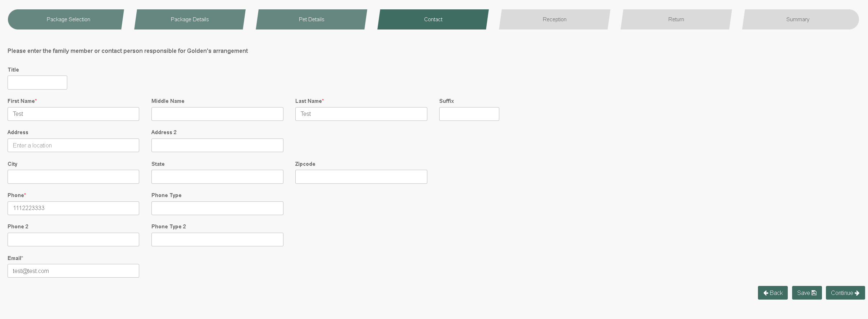
Task: Select the Reception step tab
Action: pos(554,19)
